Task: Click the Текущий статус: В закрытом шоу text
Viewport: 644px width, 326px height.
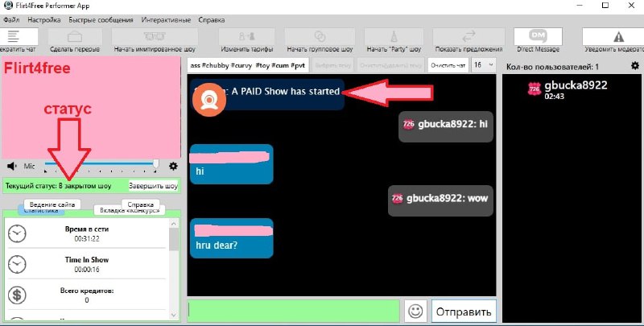Action: pos(58,186)
